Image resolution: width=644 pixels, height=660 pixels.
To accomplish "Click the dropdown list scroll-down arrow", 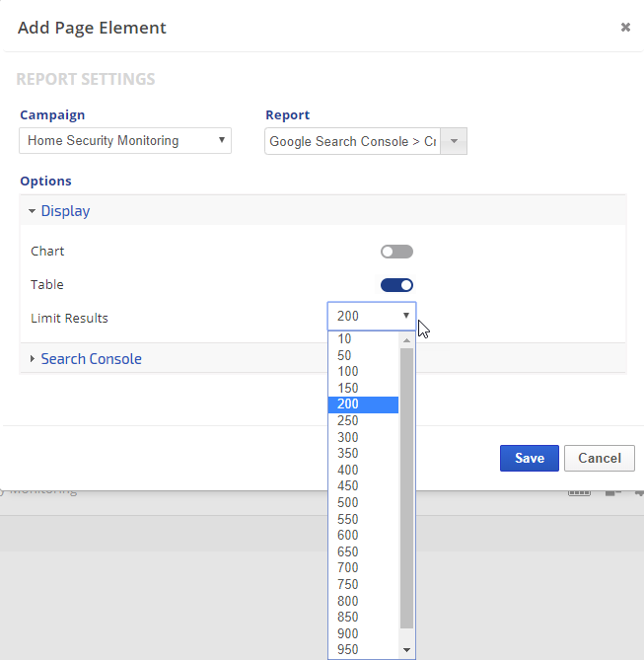I will coord(406,650).
